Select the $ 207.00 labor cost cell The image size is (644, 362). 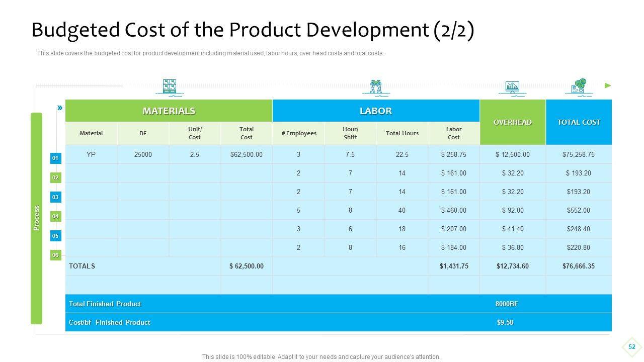tap(454, 229)
